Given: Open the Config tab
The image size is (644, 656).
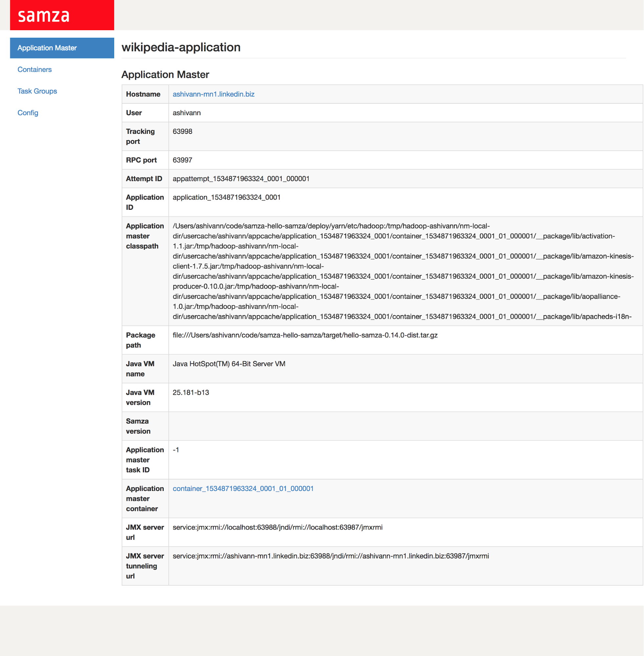Looking at the screenshot, I should [28, 113].
